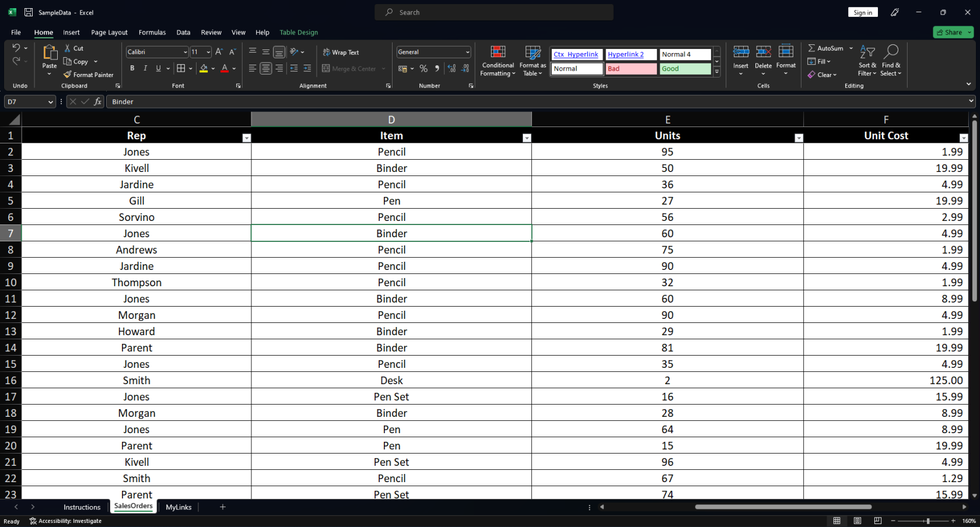Toggle Bold formatting
This screenshot has height=527, width=980.
132,68
